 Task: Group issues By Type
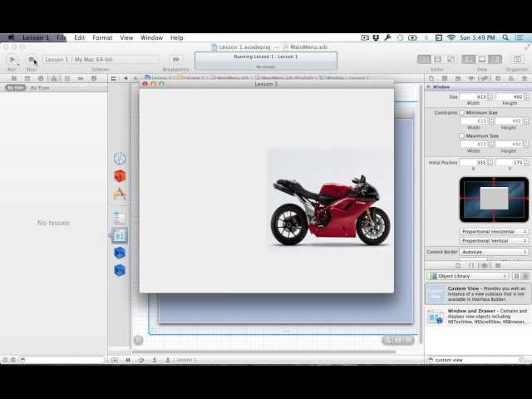[40, 87]
